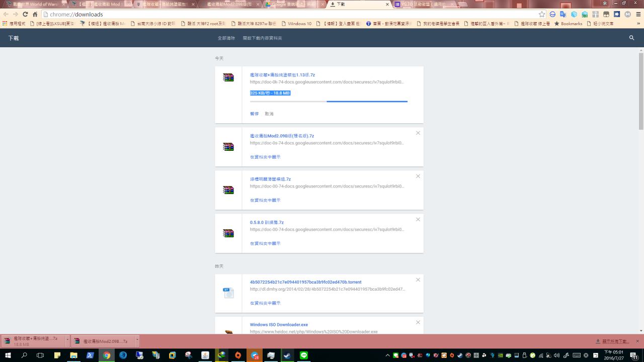Image resolution: width=644 pixels, height=362 pixels.
Task: Bookmark this page with the star icon
Action: click(x=541, y=15)
